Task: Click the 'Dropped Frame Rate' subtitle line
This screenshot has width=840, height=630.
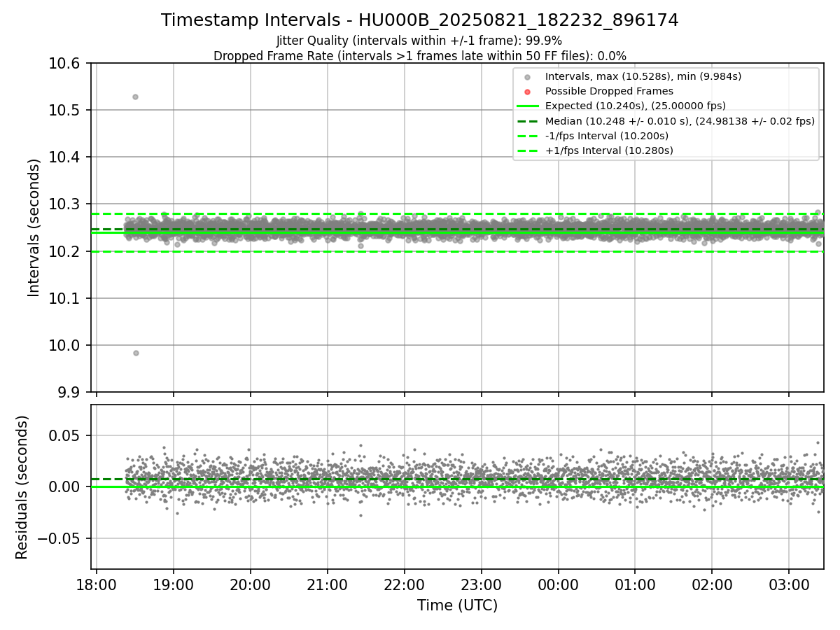Action: pyautogui.click(x=420, y=56)
